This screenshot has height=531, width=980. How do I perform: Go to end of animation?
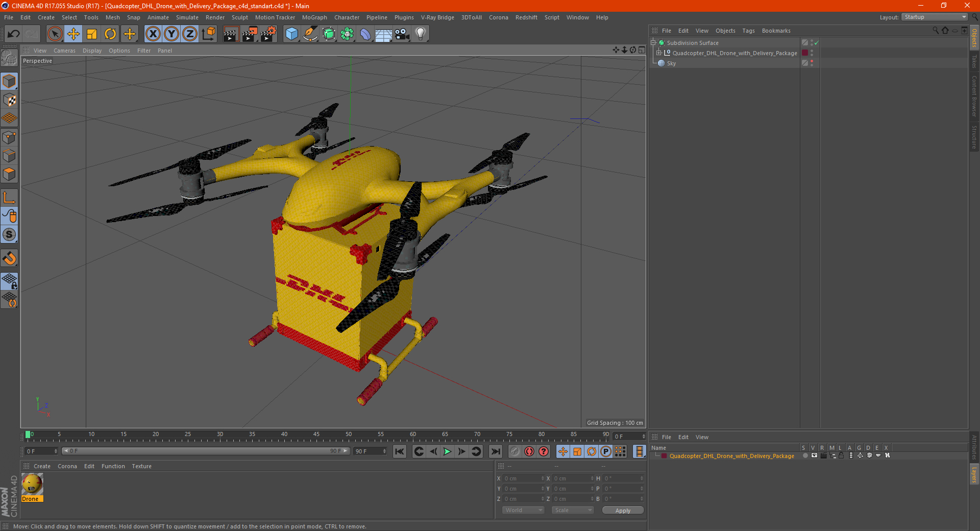pyautogui.click(x=495, y=451)
